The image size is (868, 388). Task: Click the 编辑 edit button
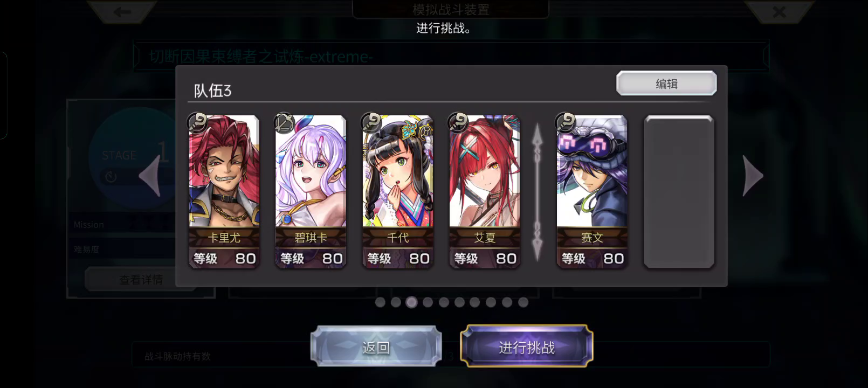click(x=666, y=84)
